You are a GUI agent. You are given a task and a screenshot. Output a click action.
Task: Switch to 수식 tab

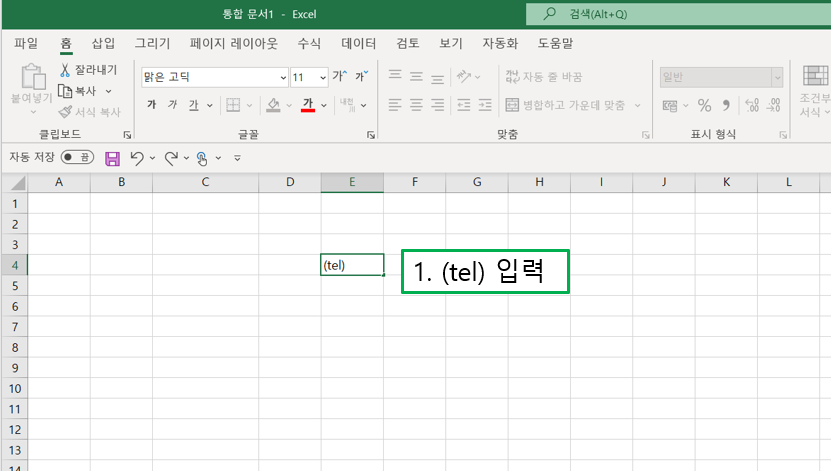(x=309, y=43)
